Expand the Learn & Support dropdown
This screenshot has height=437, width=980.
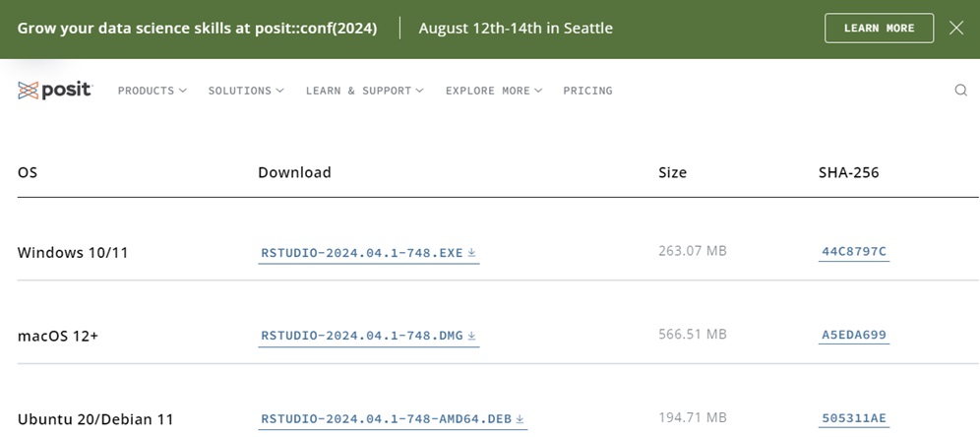click(365, 91)
